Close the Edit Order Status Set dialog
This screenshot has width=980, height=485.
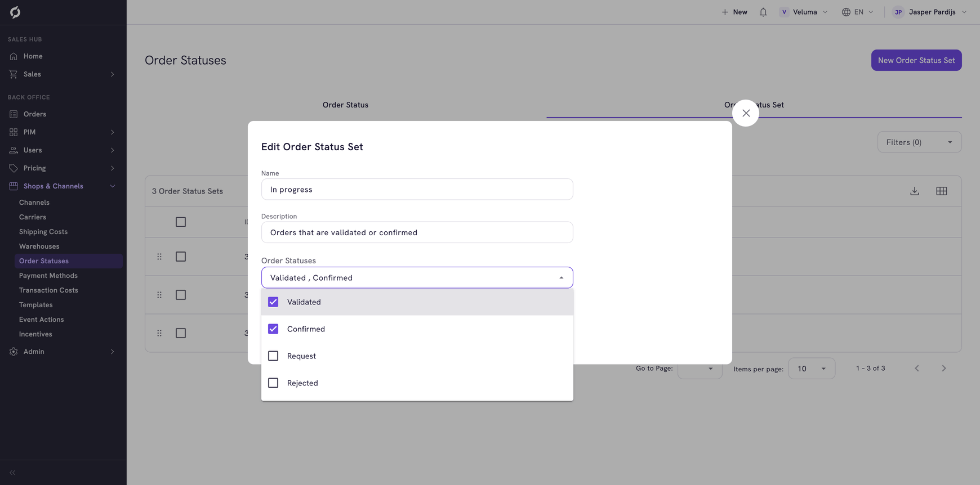(746, 113)
